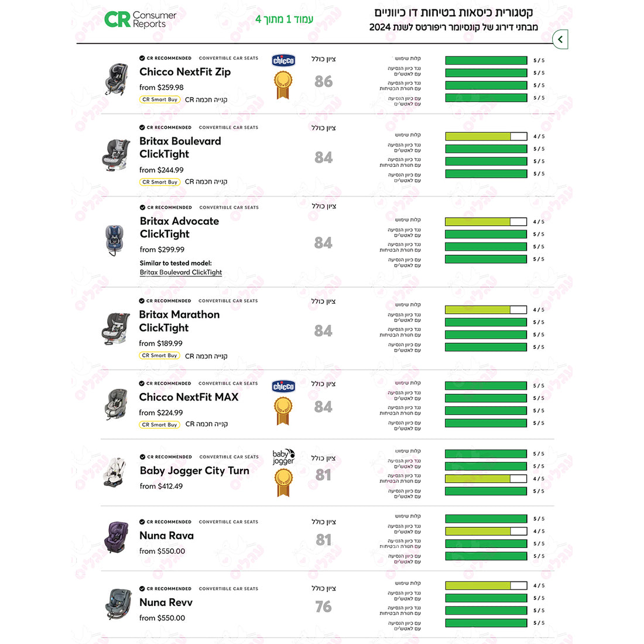Click the Britax Advocate ClickTight seat thumbnail
644x644 pixels.
[x=114, y=240]
